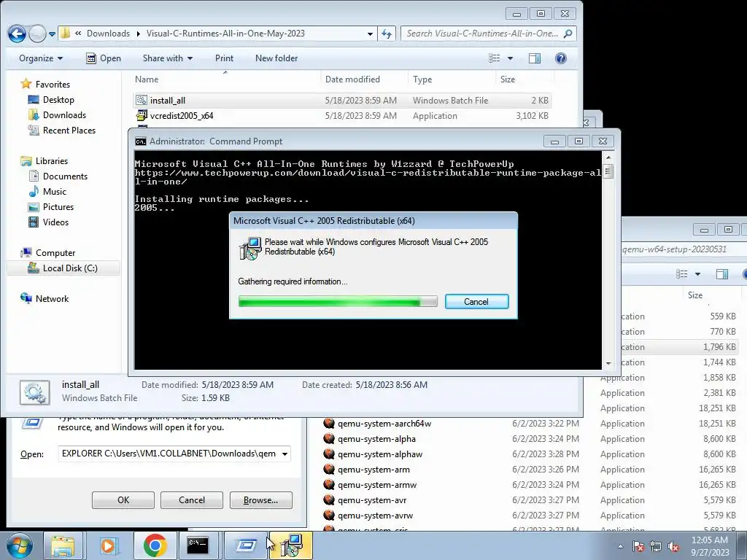Image resolution: width=747 pixels, height=560 pixels.
Task: Click the refresh button beside the address bar
Action: [387, 34]
